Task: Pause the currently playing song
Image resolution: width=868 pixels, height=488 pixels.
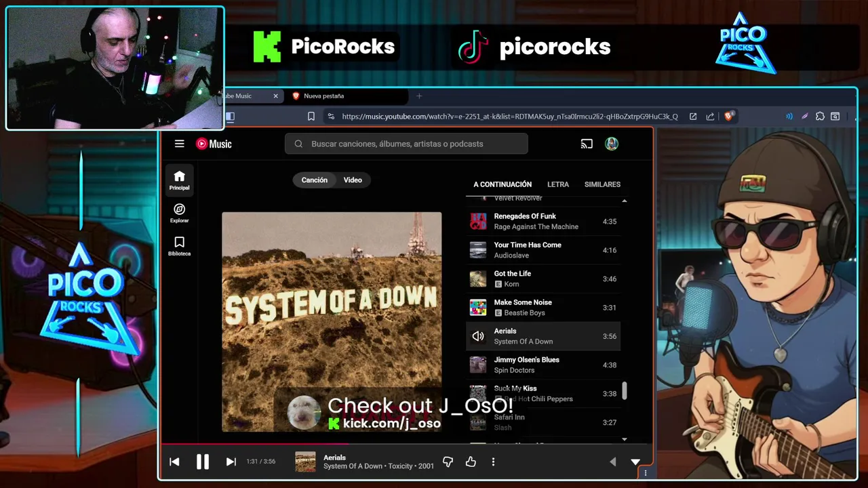Action: point(202,462)
